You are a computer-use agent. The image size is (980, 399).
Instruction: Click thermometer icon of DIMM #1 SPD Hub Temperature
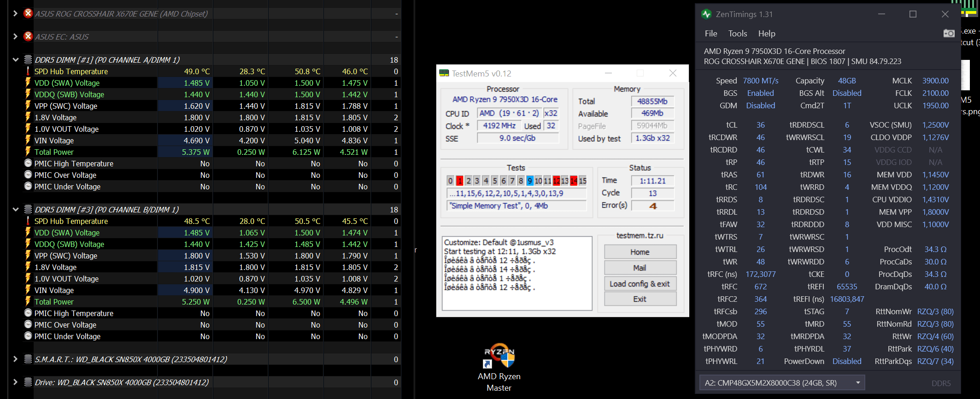point(28,71)
